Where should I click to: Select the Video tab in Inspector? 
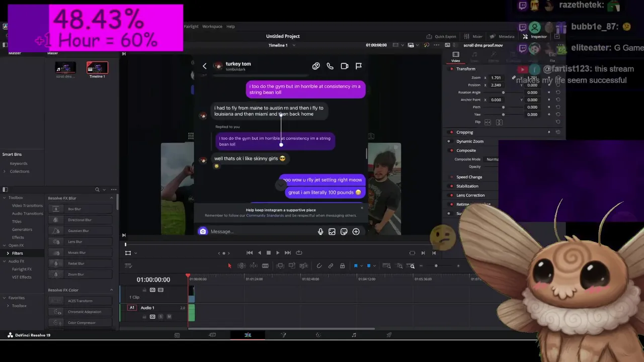[455, 57]
